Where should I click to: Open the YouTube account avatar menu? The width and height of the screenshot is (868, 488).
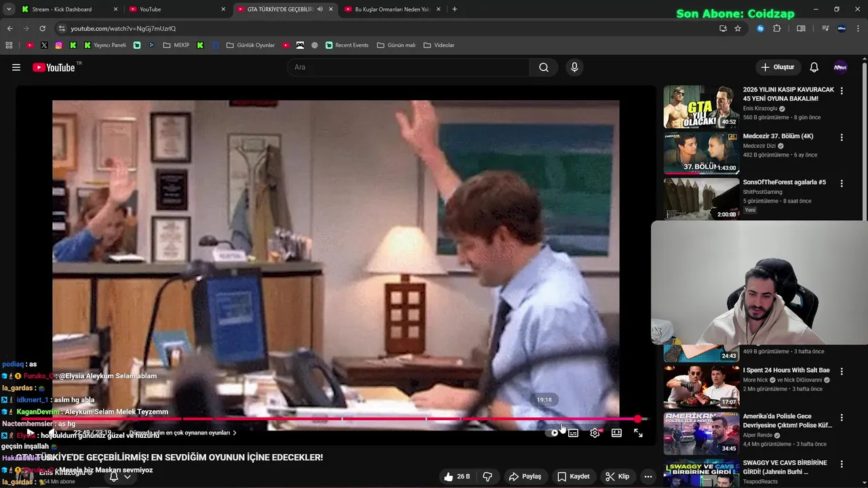pos(840,67)
